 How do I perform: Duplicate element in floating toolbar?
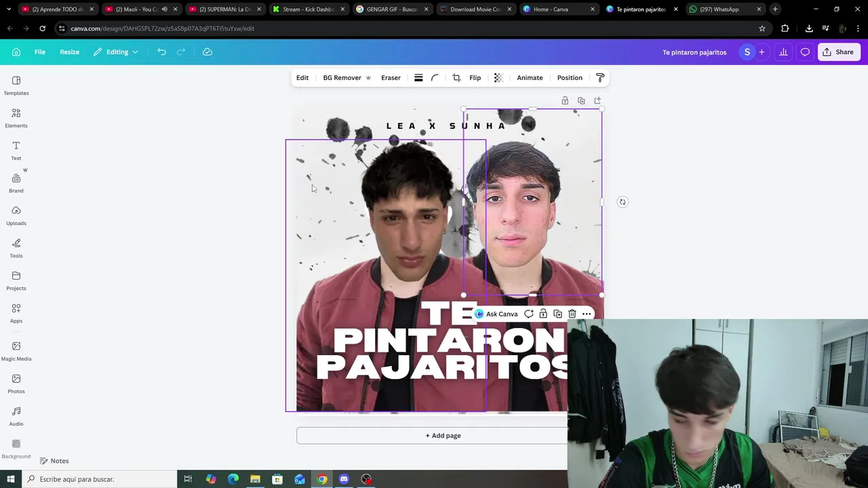[557, 314]
